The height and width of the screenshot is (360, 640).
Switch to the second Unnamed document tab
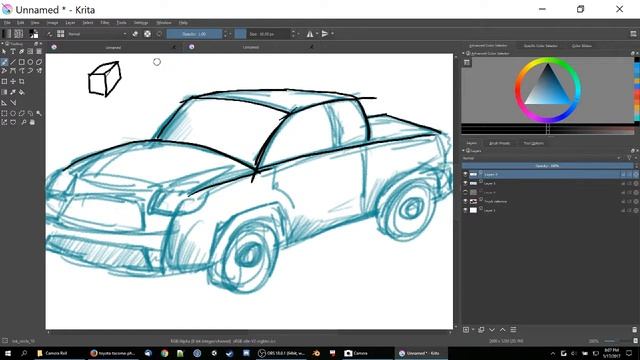click(251, 47)
